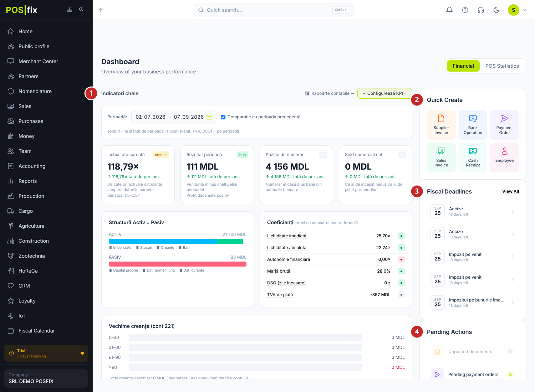Open Pending payment orders
The image size is (535, 392).
coord(473,375)
